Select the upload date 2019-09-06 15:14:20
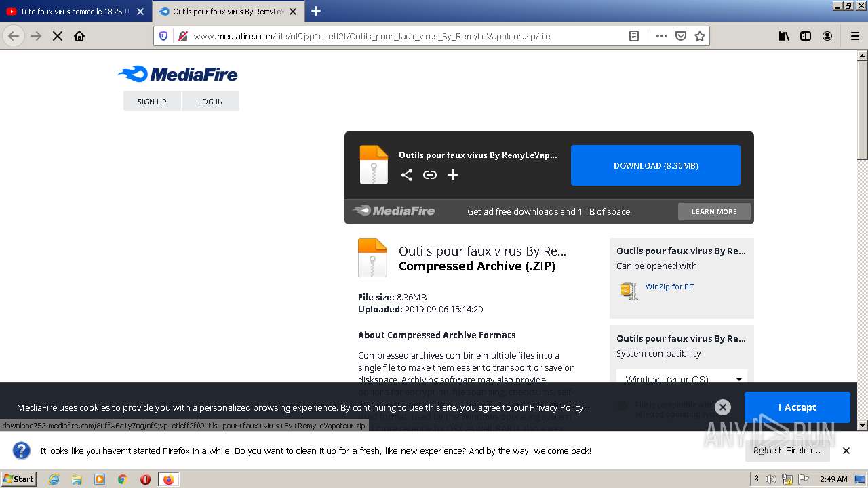Image resolution: width=868 pixels, height=488 pixels. 444,309
